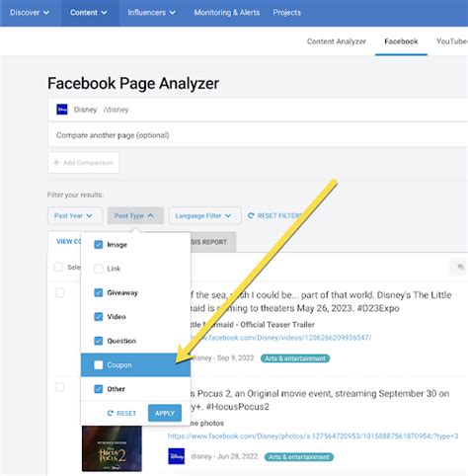
Task: Open the Hocus Pocus 2 thumbnail
Action: point(112,448)
